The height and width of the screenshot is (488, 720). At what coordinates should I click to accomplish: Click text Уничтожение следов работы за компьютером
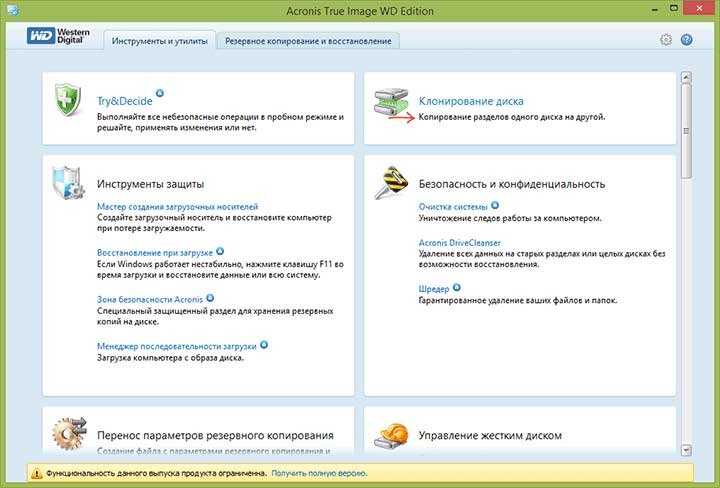[510, 218]
